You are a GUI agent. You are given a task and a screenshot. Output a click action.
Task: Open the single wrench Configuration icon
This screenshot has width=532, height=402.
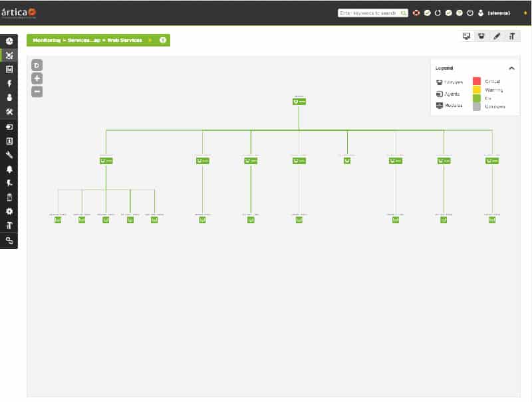pos(9,155)
